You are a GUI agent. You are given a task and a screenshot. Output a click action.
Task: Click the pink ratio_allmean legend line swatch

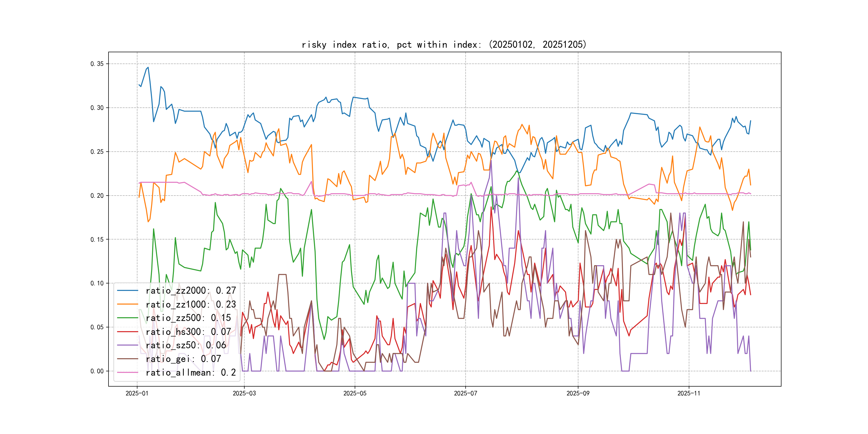(x=127, y=372)
